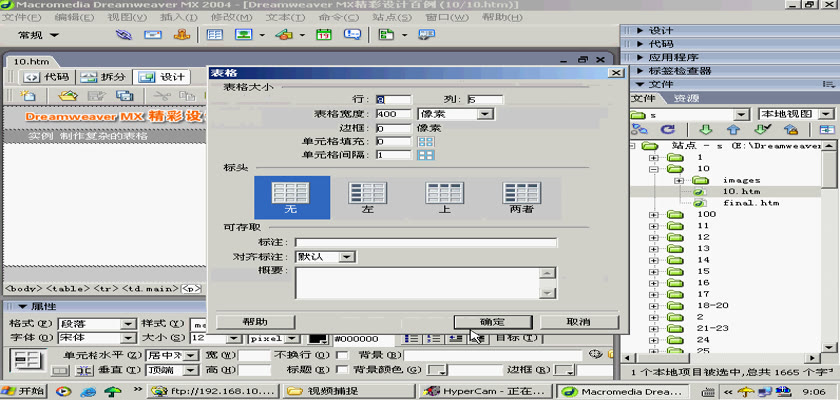Image resolution: width=840 pixels, height=400 pixels.
Task: Click the Open folder icon in the standard toolbar
Action: (x=68, y=96)
